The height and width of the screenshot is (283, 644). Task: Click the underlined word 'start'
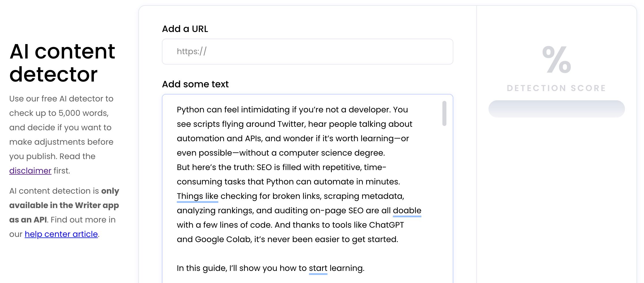tap(318, 268)
